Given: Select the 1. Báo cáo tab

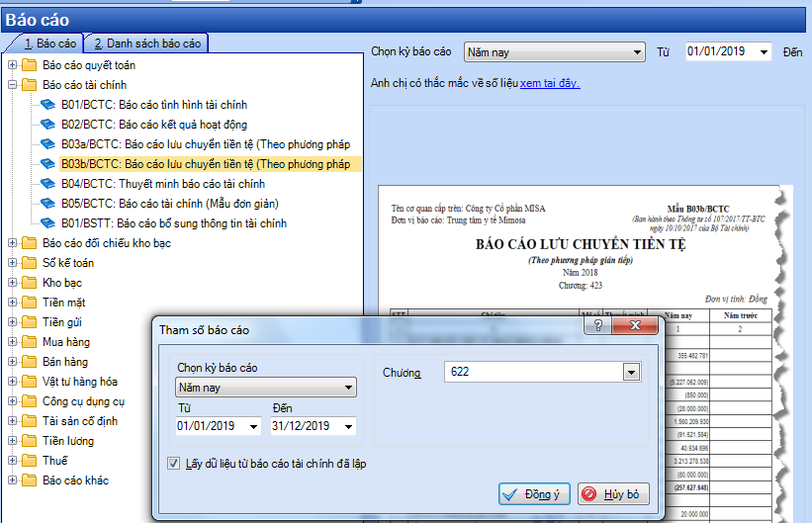Looking at the screenshot, I should click(x=44, y=44).
